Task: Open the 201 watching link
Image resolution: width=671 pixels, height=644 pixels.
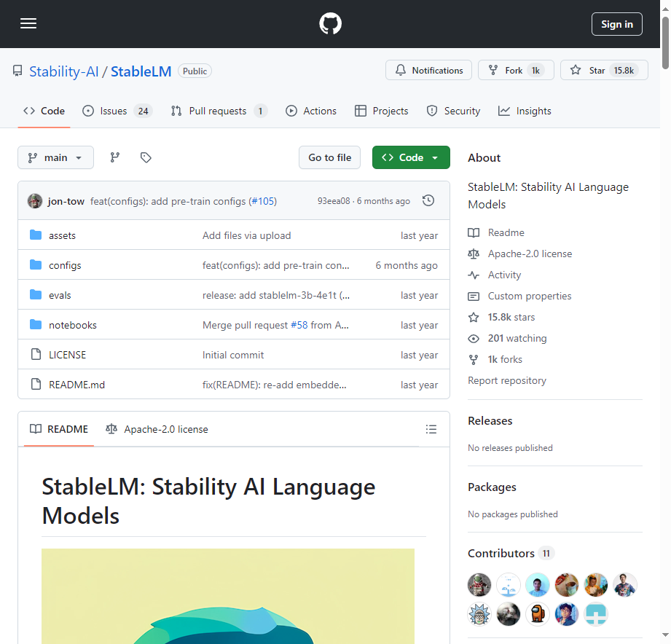Action: coord(507,339)
